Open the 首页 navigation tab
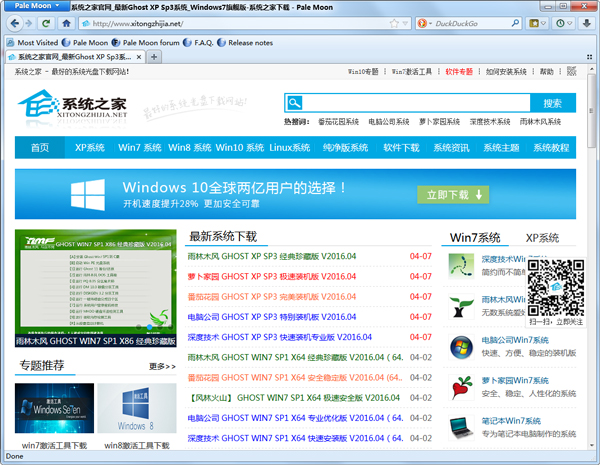Viewport: 600px width, 465px height. pyautogui.click(x=40, y=147)
